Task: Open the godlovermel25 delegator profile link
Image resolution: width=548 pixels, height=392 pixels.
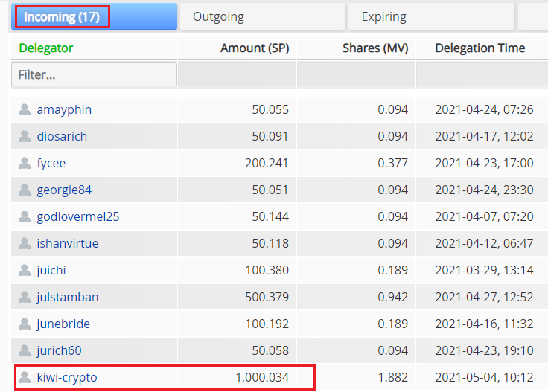Action: pyautogui.click(x=78, y=216)
